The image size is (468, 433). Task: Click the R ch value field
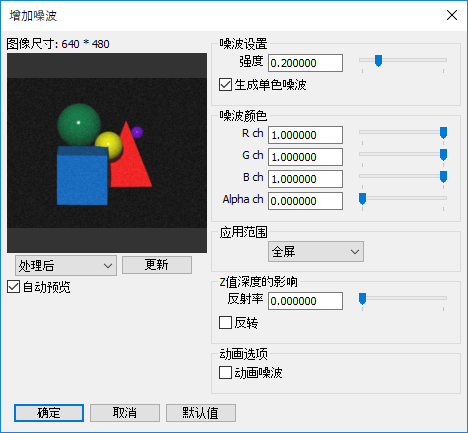pyautogui.click(x=305, y=135)
